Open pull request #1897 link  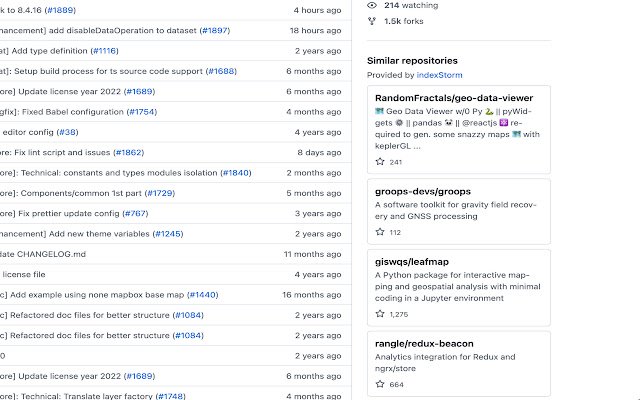[x=215, y=31]
